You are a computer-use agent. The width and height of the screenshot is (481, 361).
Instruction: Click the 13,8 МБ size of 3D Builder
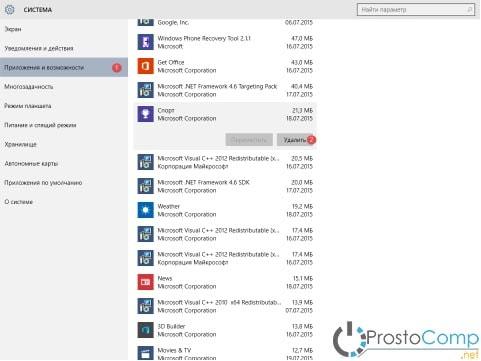[x=302, y=326]
